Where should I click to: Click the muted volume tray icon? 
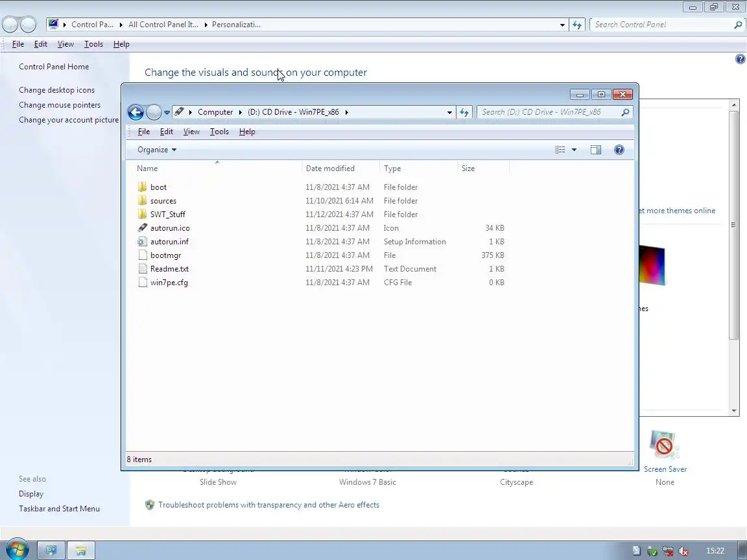pyautogui.click(x=683, y=551)
